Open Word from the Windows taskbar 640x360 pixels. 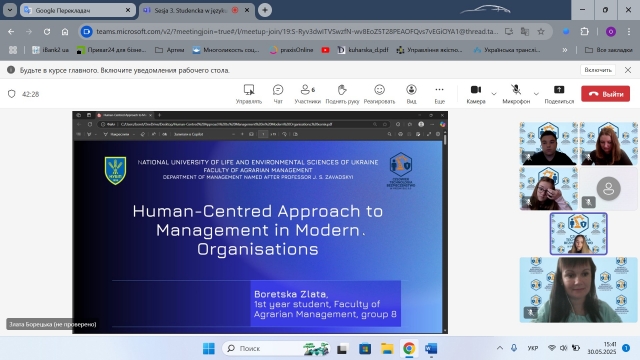(431, 349)
